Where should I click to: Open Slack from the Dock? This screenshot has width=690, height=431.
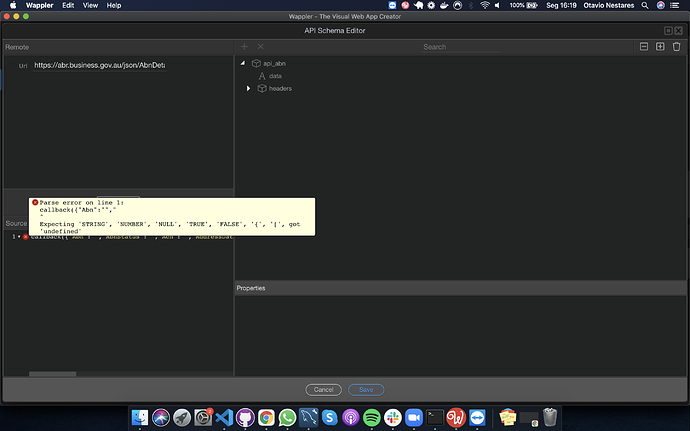click(393, 417)
